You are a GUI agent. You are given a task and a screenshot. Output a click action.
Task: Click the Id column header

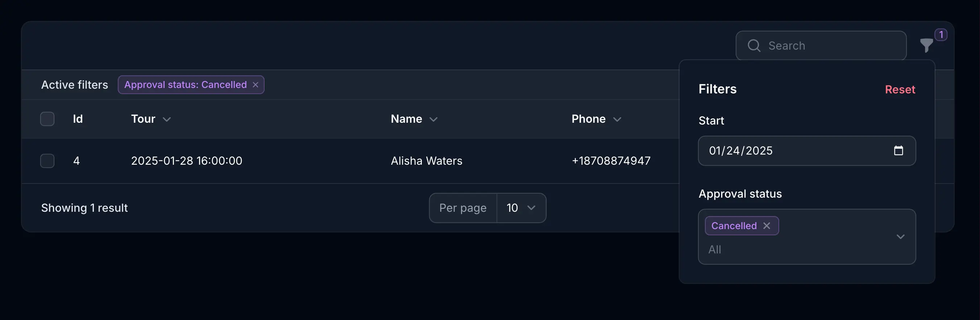[x=78, y=119]
